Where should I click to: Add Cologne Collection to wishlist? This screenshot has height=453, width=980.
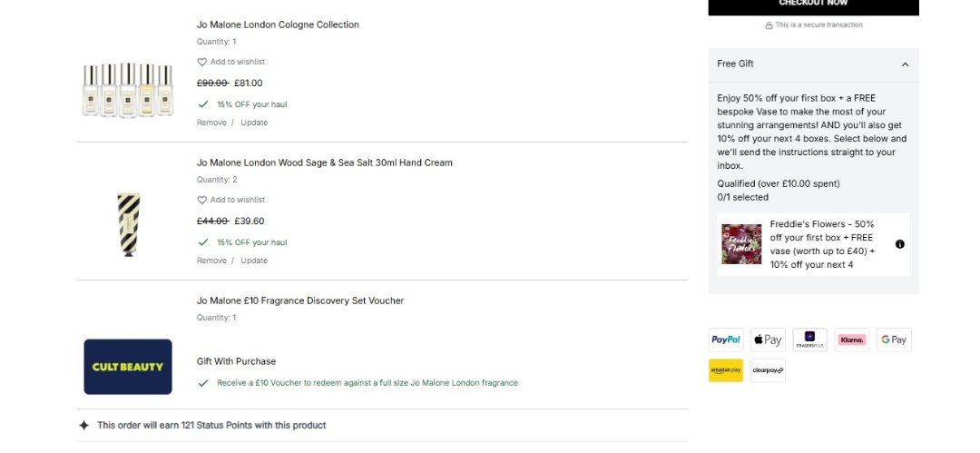231,62
